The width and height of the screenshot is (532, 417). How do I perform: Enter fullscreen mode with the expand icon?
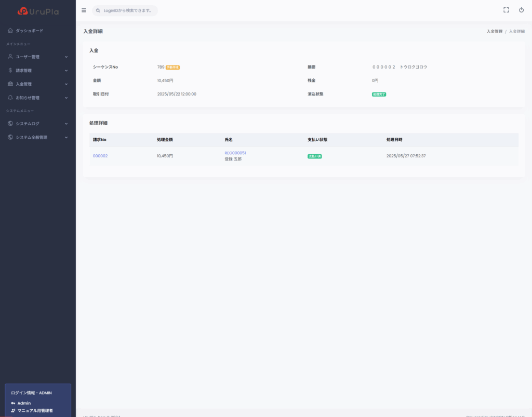point(506,10)
